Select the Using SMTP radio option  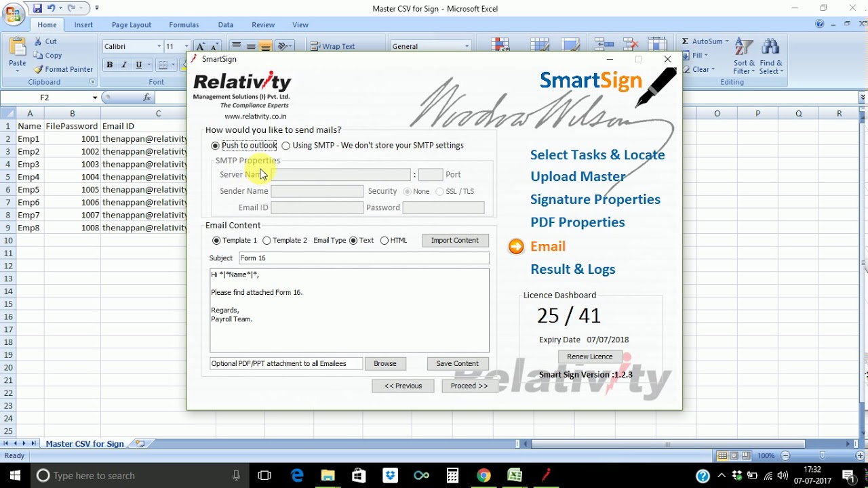pyautogui.click(x=286, y=146)
